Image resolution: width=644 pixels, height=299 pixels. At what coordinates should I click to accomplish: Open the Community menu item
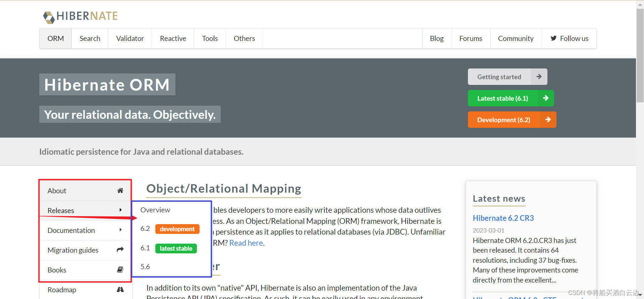516,39
